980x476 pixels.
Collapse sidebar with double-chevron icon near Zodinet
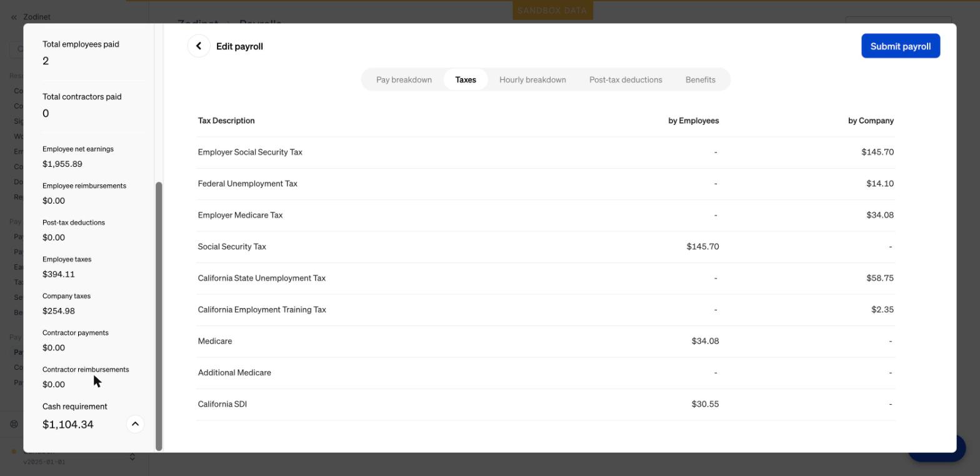click(14, 17)
